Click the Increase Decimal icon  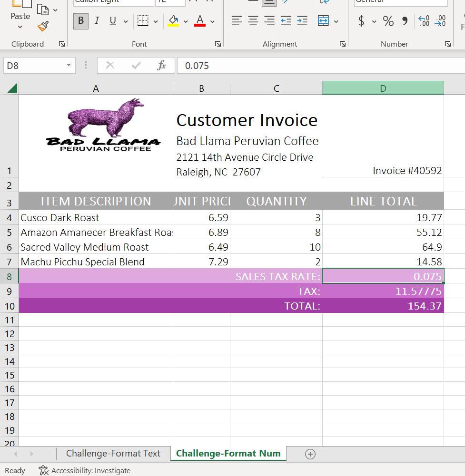point(423,21)
